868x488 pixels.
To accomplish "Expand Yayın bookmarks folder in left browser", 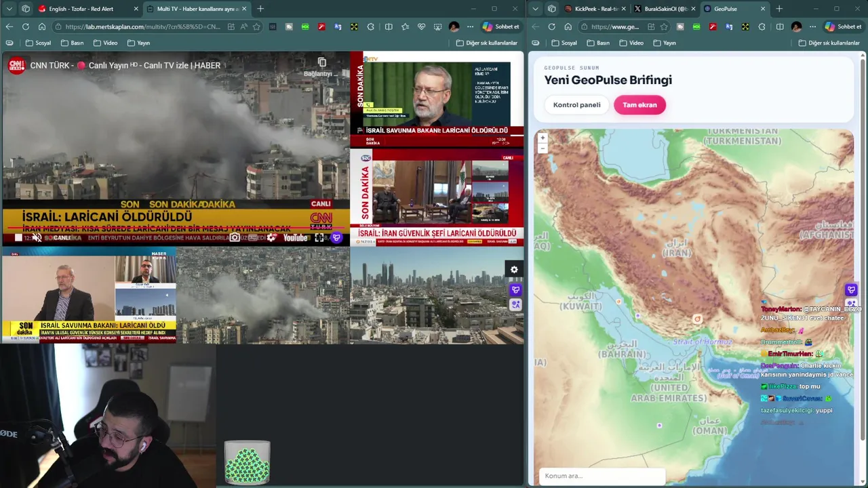I will 138,43.
